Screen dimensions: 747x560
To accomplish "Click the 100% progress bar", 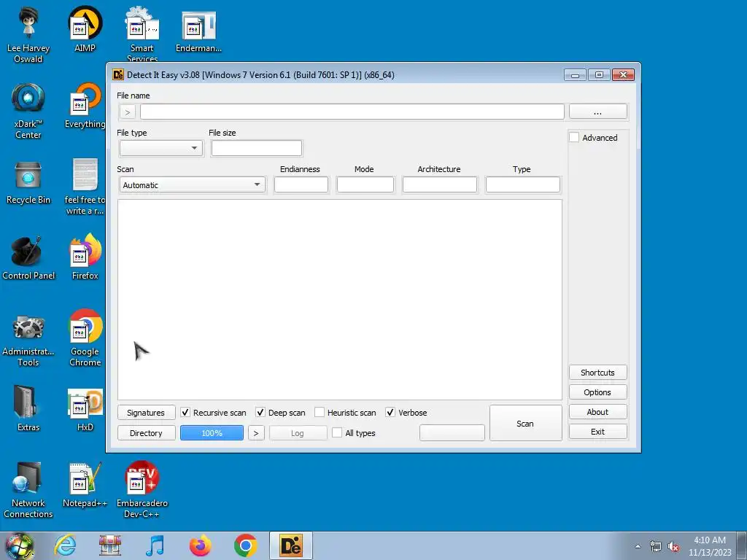I will [212, 433].
